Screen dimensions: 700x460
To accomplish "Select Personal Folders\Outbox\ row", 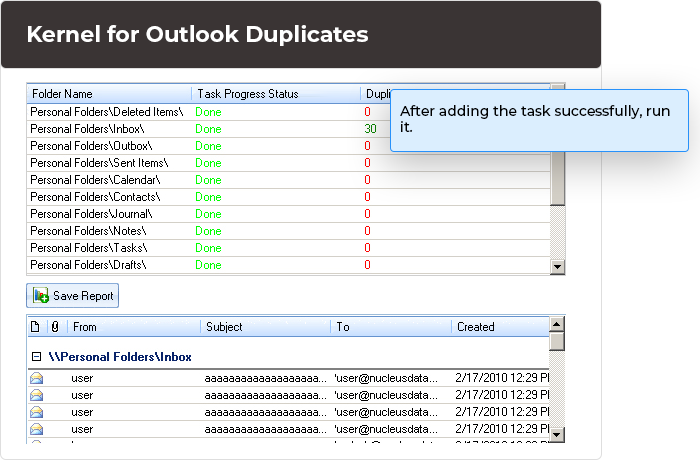I will click(288, 146).
